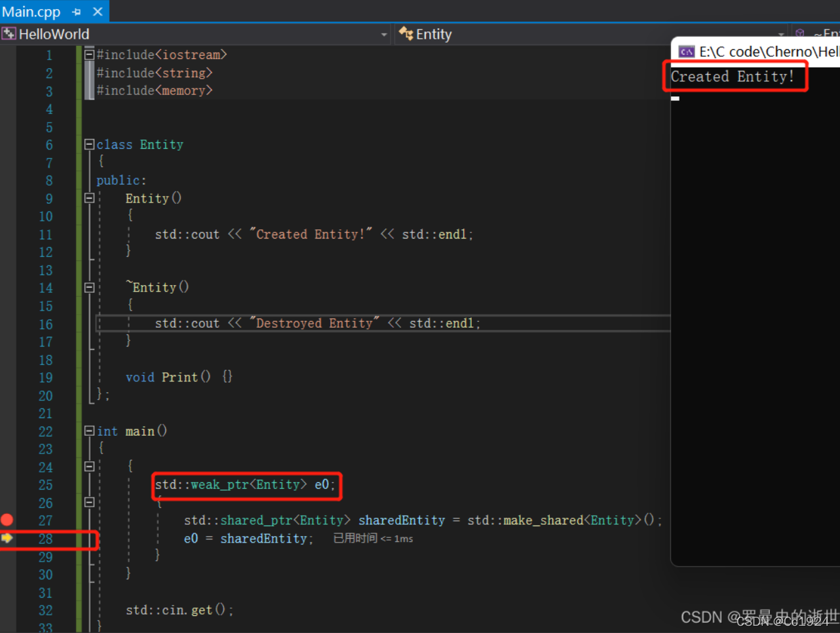Collapse the int main() block
The width and height of the screenshot is (840, 633).
tap(90, 431)
